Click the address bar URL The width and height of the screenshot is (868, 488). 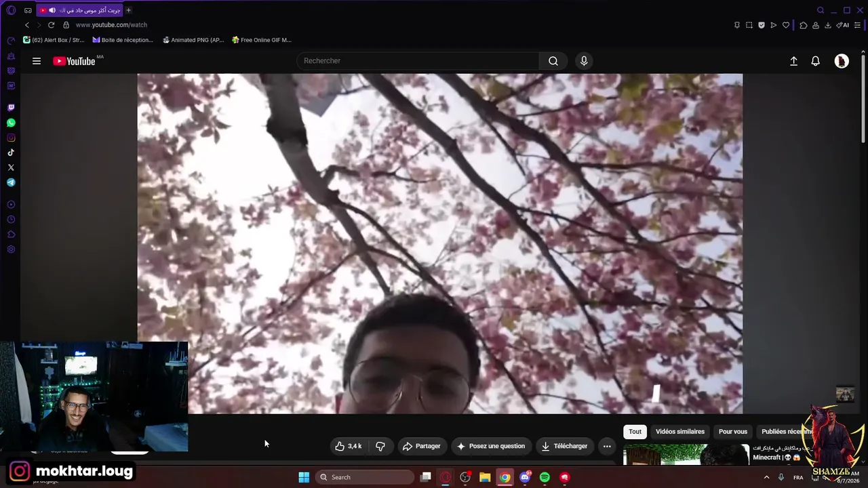coord(111,25)
